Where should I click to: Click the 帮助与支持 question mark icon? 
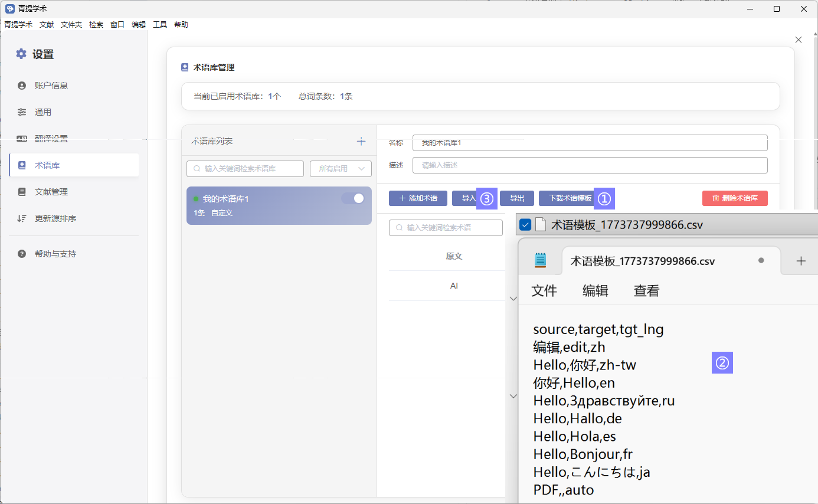tap(22, 254)
